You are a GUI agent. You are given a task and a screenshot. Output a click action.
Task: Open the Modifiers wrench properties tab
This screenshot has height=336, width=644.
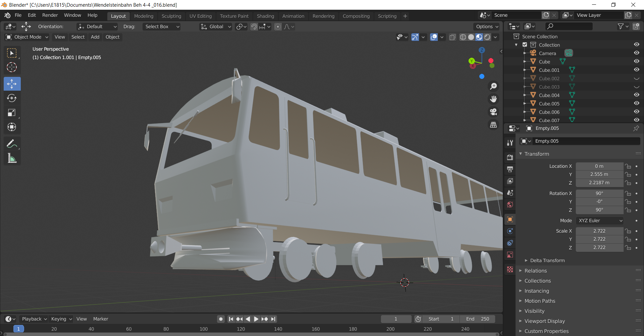click(x=510, y=143)
